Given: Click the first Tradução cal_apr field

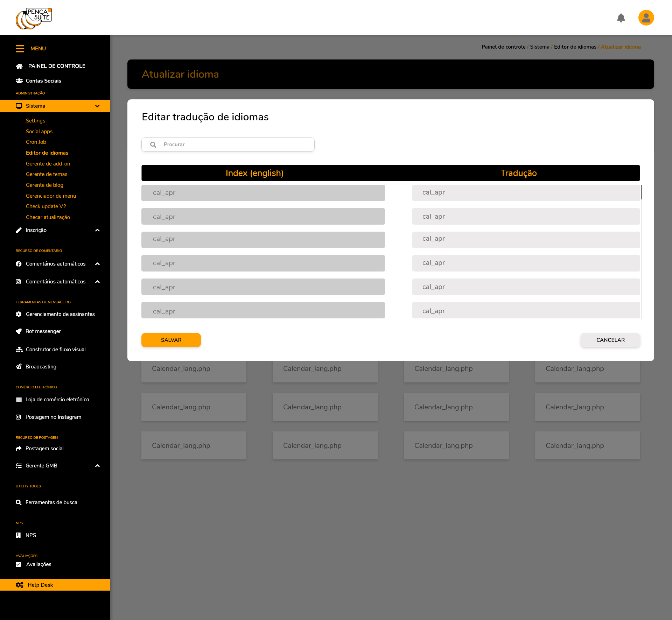Looking at the screenshot, I should (x=526, y=192).
